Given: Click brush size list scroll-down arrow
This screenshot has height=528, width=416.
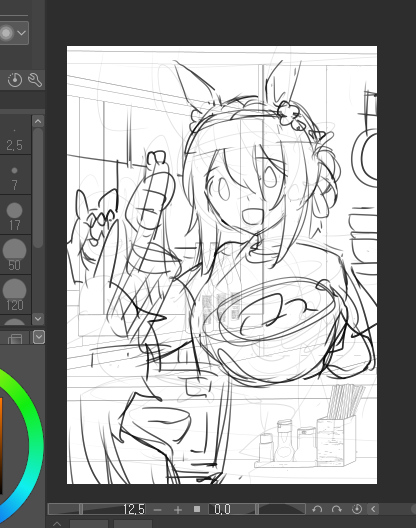Looking at the screenshot, I should pyautogui.click(x=38, y=319).
